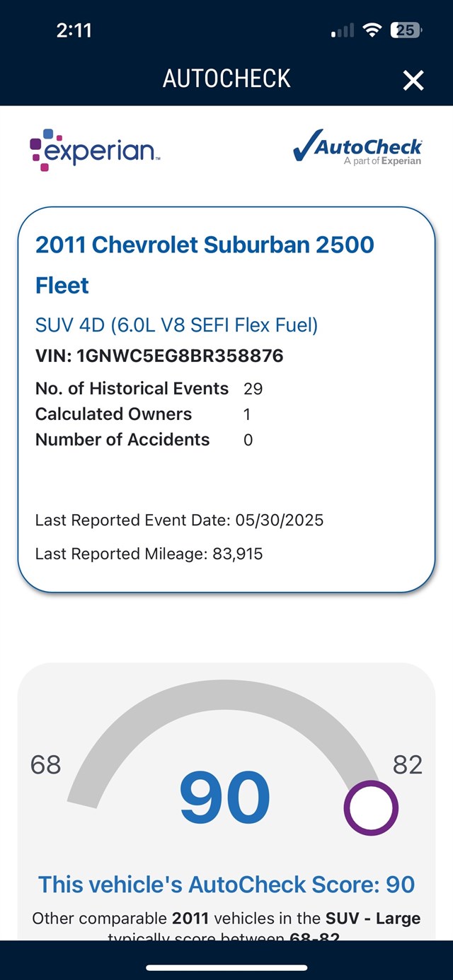The width and height of the screenshot is (453, 980).
Task: Tap the AutoCheck Score: 90 heading
Action: (226, 884)
